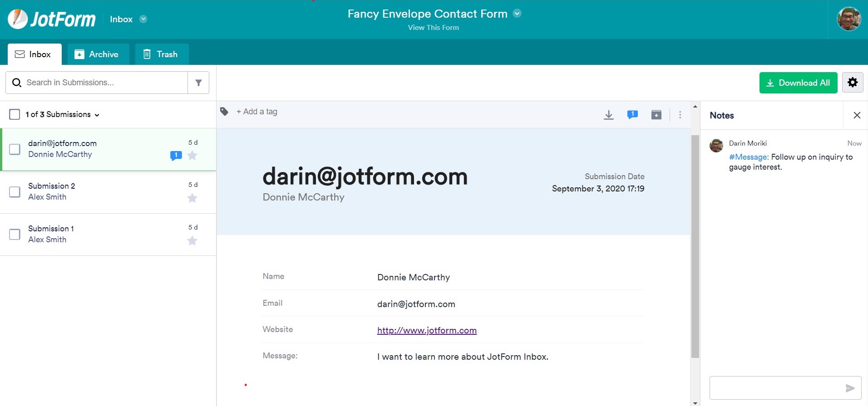Star the Submission 1 entry
Image resolution: width=868 pixels, height=406 pixels.
[x=192, y=240]
